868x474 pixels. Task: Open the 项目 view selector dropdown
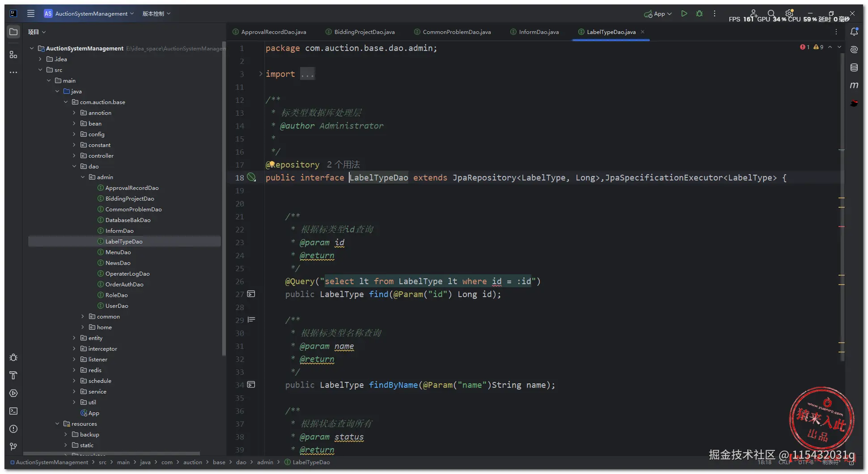point(37,32)
